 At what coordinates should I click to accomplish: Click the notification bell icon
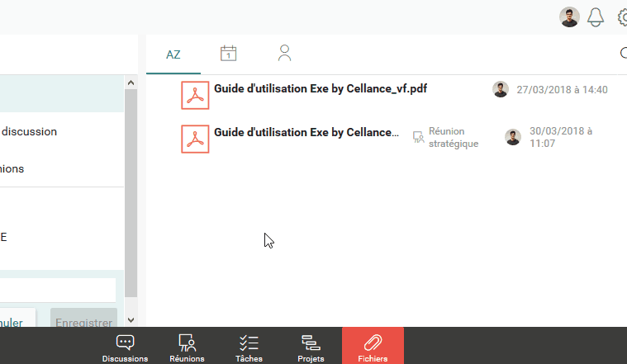point(596,17)
